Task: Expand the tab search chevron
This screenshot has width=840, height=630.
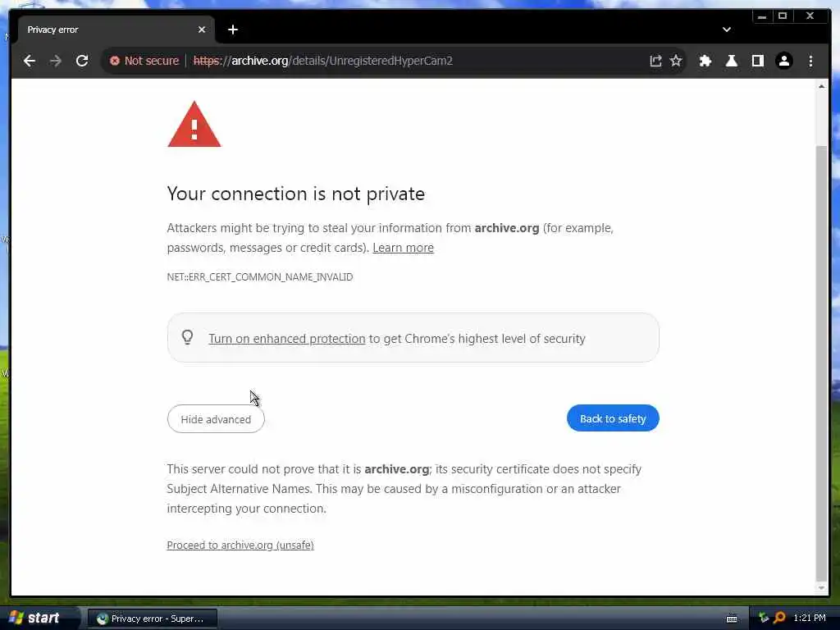Action: [727, 30]
